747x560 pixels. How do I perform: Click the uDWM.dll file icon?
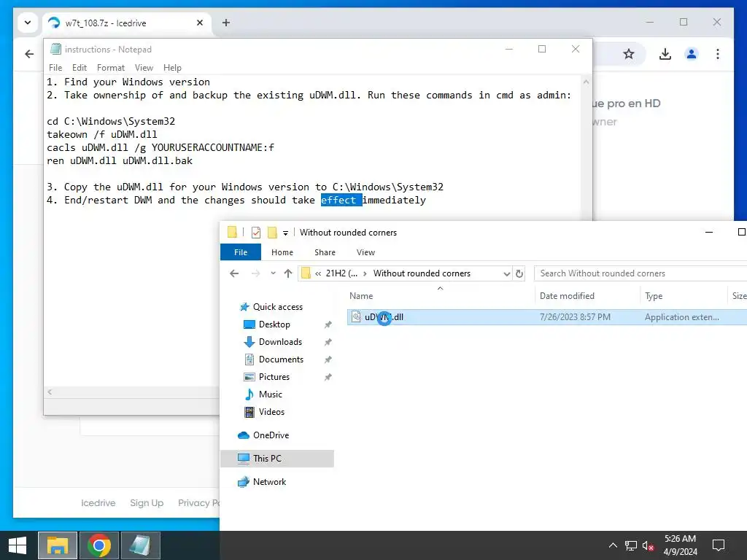coord(356,316)
